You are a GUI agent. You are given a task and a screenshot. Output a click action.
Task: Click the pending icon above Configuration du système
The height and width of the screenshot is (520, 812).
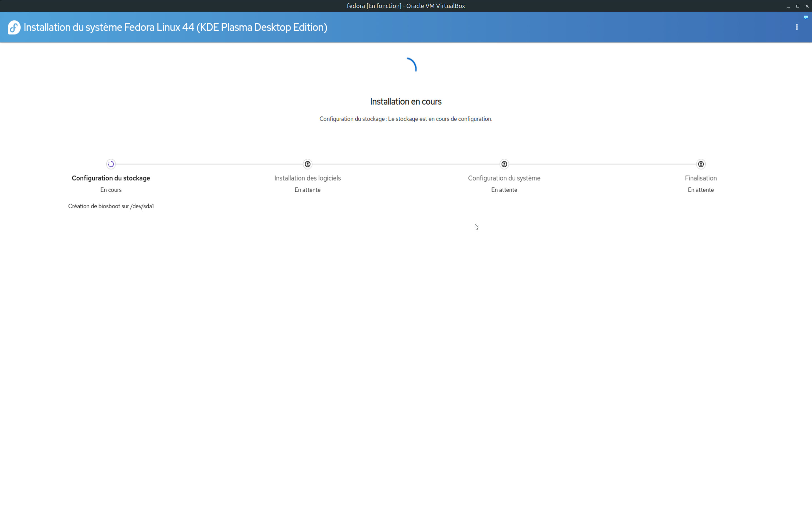[504, 164]
